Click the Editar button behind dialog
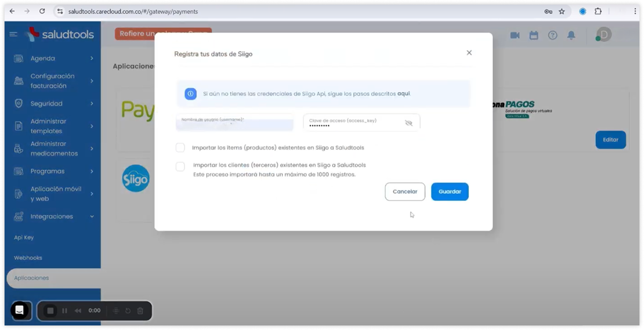The width and height of the screenshot is (644, 330). [x=610, y=140]
